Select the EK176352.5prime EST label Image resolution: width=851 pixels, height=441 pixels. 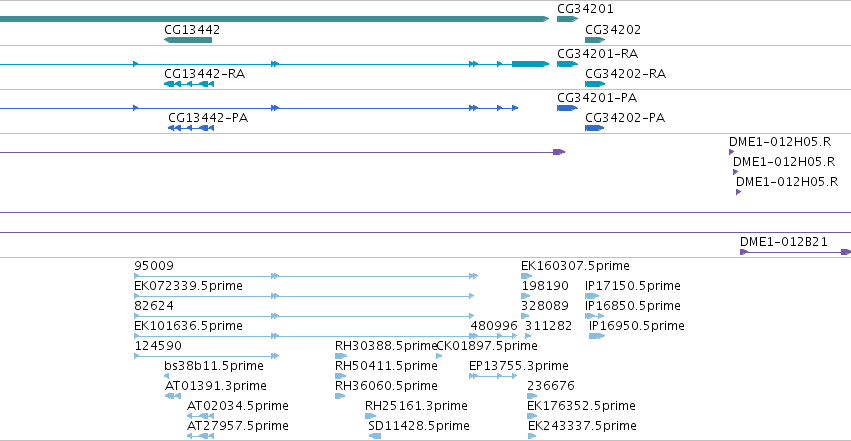[x=581, y=406]
